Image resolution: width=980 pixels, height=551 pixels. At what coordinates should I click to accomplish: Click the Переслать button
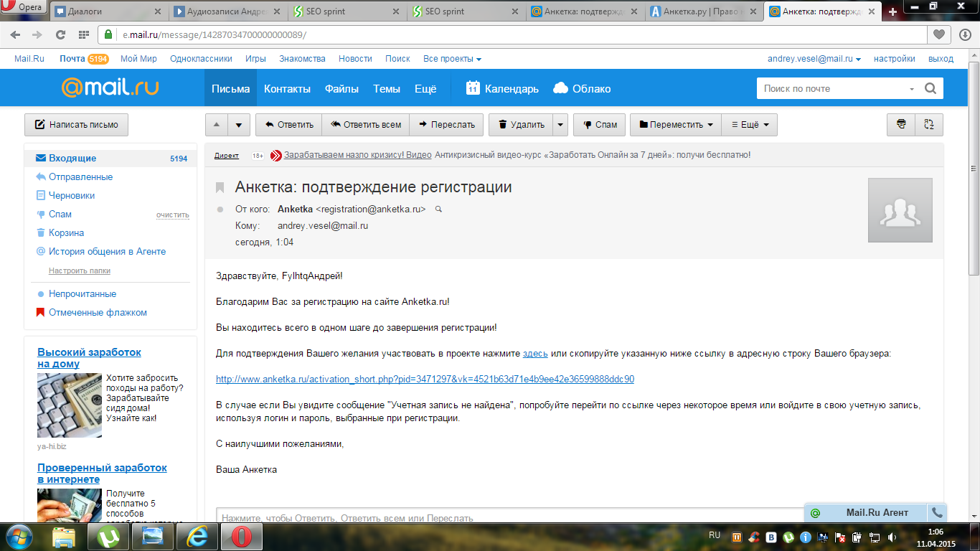click(447, 125)
